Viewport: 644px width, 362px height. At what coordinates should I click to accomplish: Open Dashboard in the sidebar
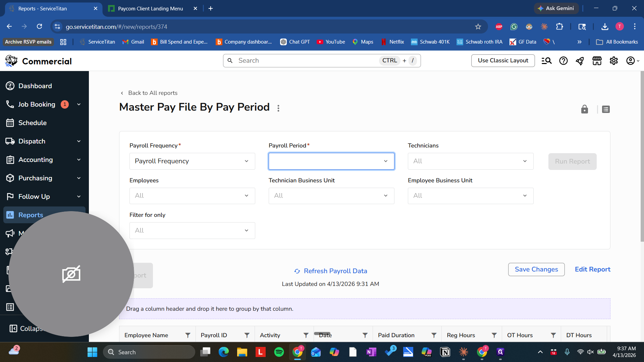(35, 86)
